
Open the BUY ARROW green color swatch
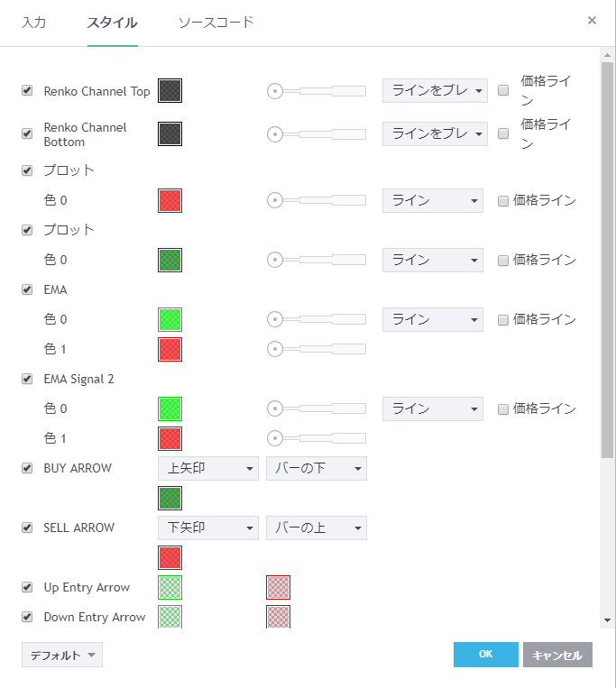(170, 498)
